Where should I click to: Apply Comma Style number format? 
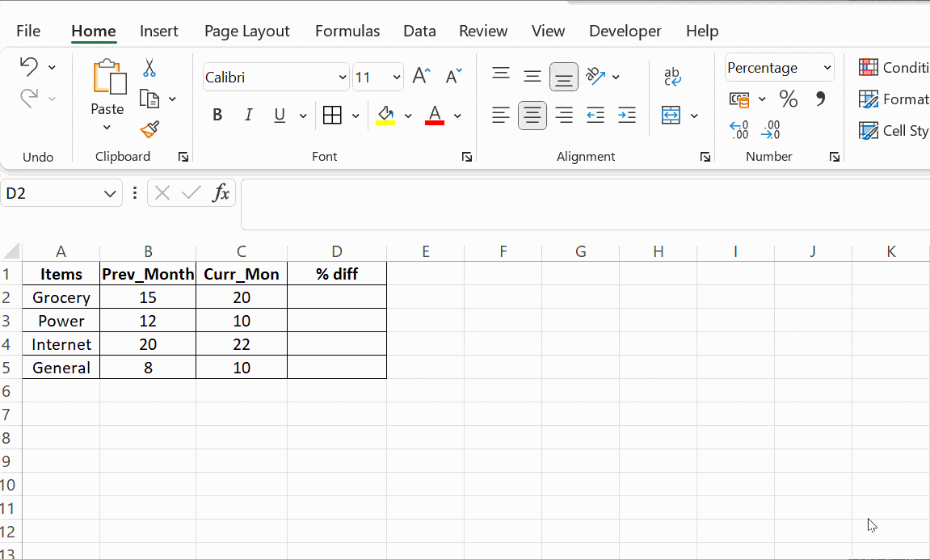[x=820, y=99]
